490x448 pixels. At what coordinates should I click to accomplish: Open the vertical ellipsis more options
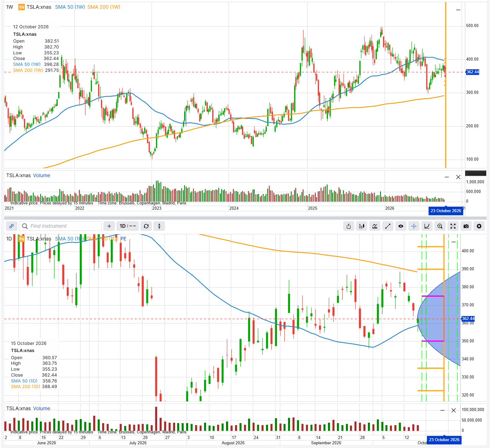(x=159, y=226)
